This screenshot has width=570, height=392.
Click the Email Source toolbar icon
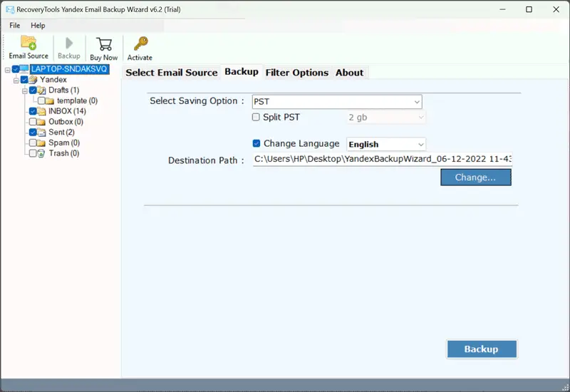pyautogui.click(x=28, y=43)
